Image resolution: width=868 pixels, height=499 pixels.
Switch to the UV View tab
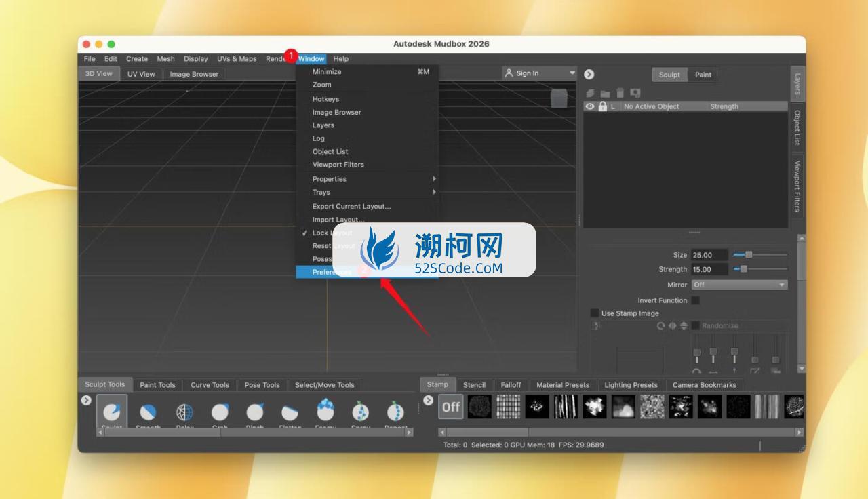141,74
